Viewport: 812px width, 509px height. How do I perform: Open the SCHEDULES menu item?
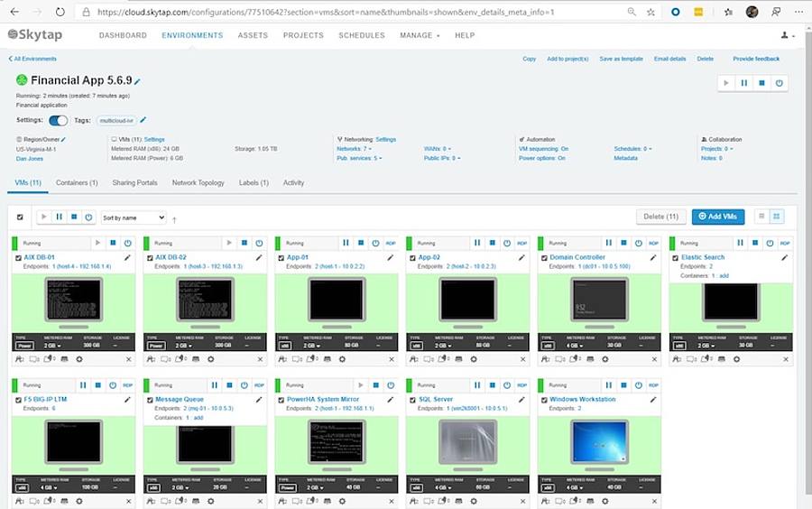(x=362, y=35)
